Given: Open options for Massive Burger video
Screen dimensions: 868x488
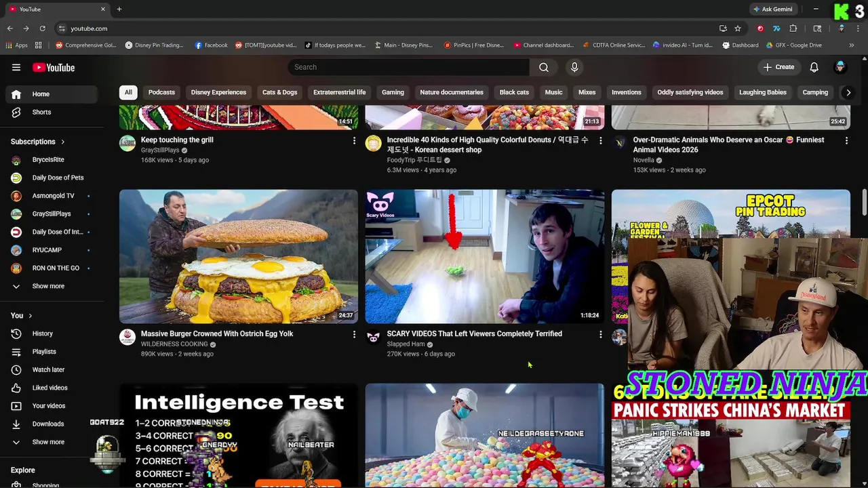Looking at the screenshot, I should (x=354, y=334).
